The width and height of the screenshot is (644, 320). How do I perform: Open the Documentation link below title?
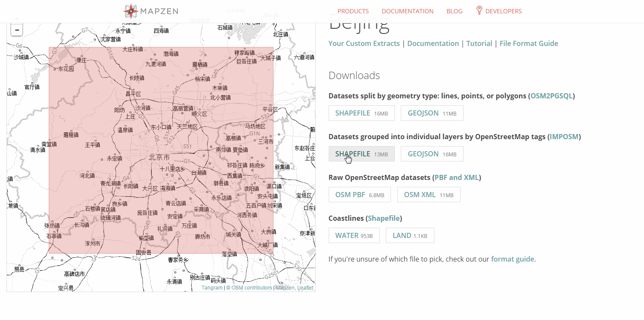pos(433,43)
